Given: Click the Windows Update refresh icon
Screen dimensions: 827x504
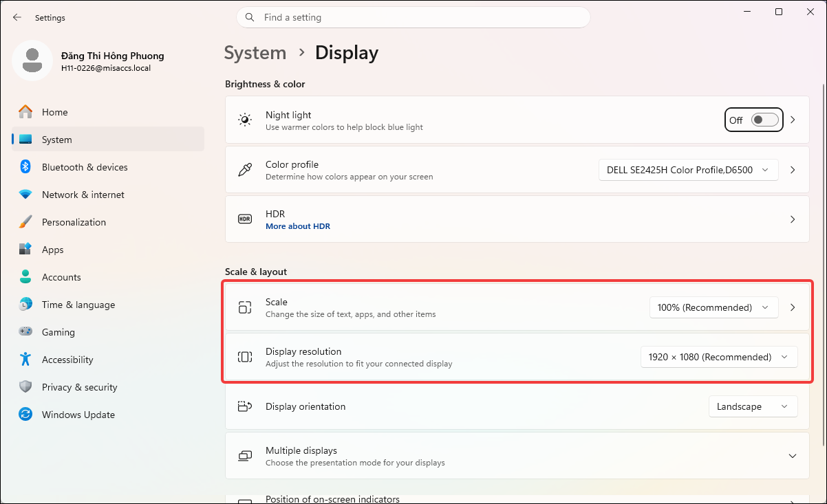Looking at the screenshot, I should pos(25,415).
